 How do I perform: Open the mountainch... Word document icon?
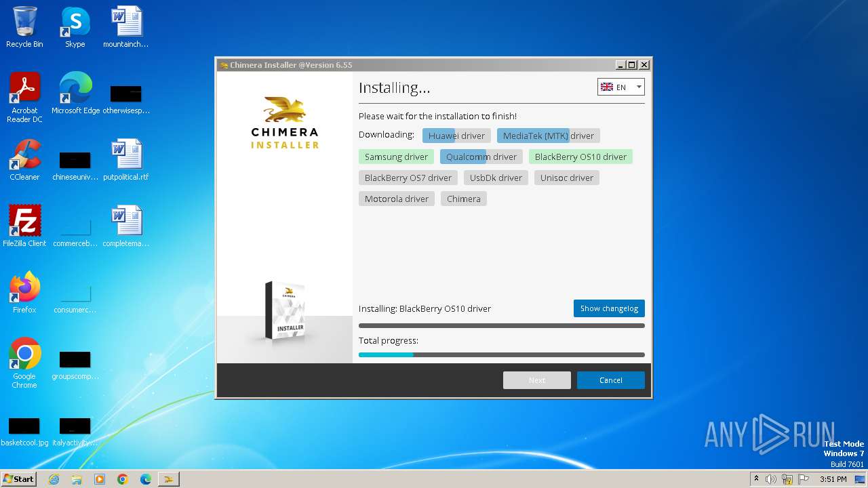point(126,27)
